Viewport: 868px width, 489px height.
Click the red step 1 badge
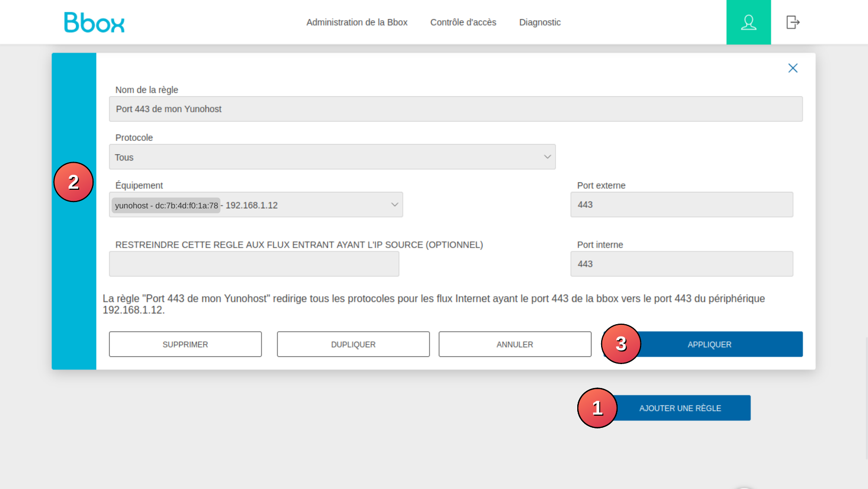(597, 408)
